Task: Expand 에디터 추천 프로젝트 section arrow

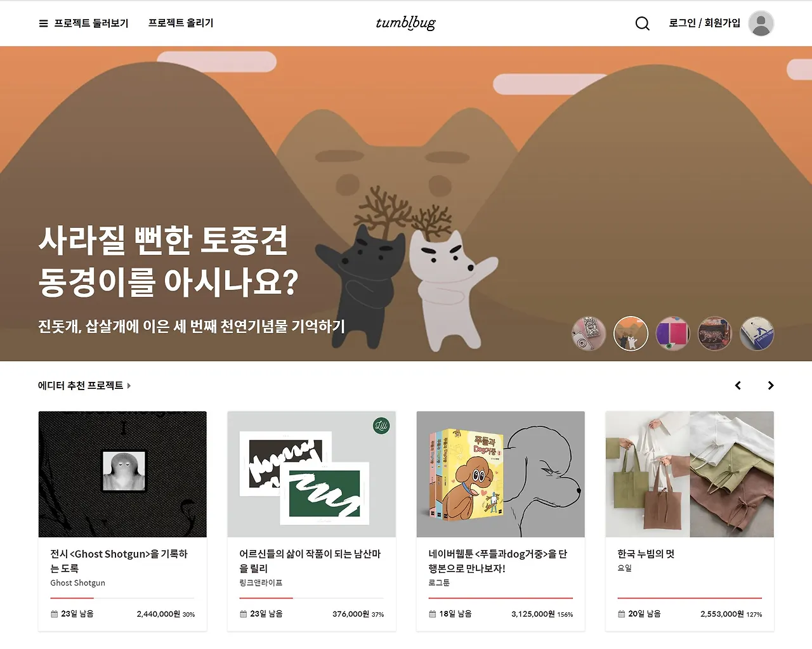Action: pos(129,385)
